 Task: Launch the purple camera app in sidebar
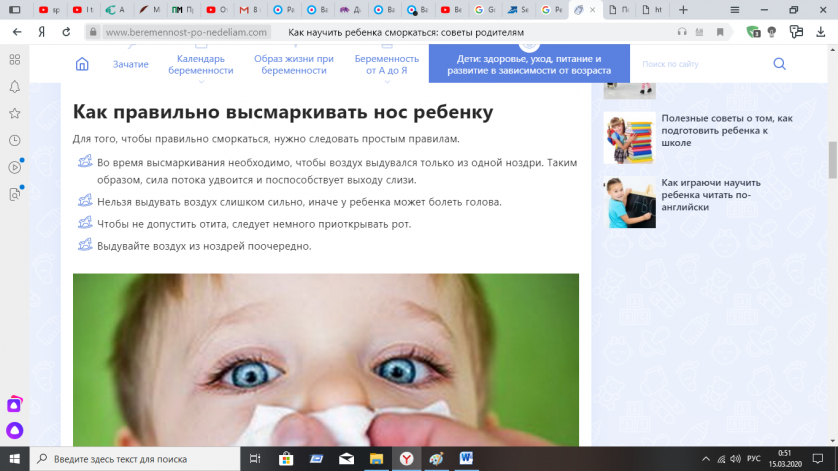[x=14, y=405]
